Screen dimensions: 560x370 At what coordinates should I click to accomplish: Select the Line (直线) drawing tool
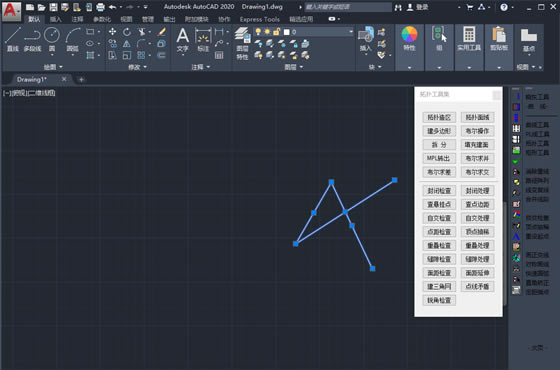(x=13, y=39)
